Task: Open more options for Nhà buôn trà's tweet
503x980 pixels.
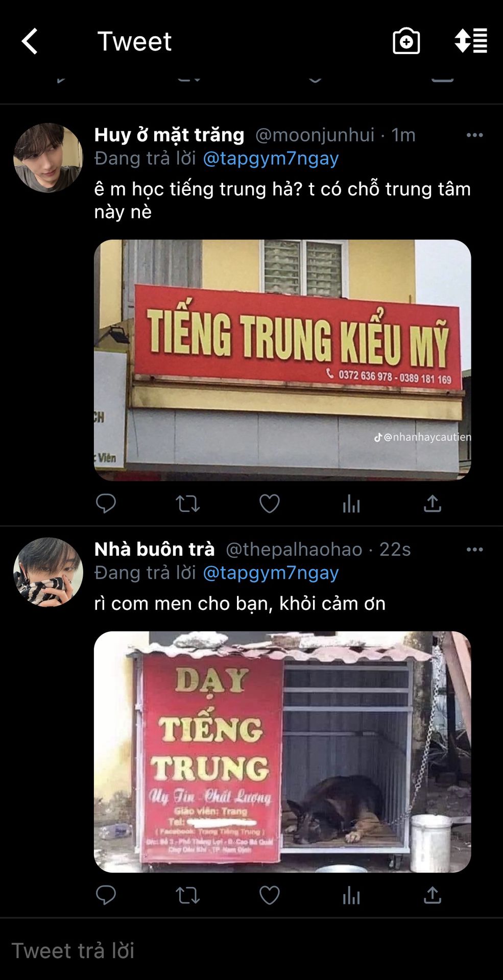Action: [474, 550]
